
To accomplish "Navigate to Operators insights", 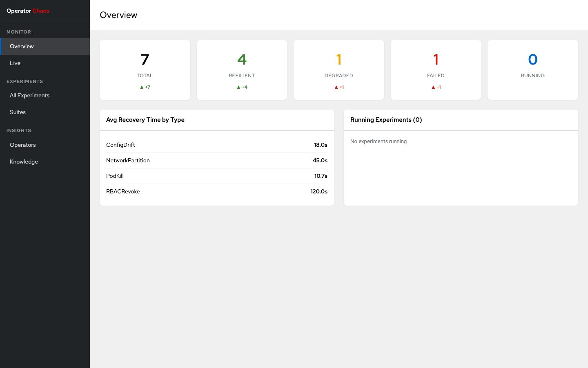I will coord(23,145).
